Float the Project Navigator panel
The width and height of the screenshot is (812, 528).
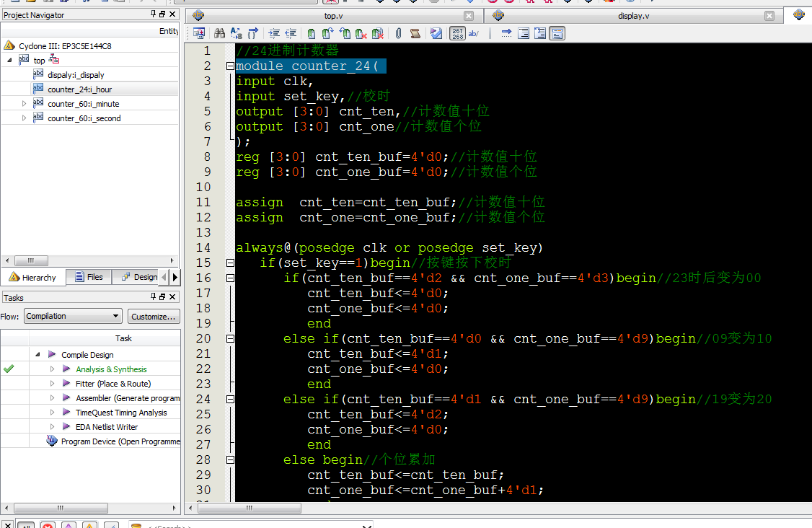click(x=162, y=14)
